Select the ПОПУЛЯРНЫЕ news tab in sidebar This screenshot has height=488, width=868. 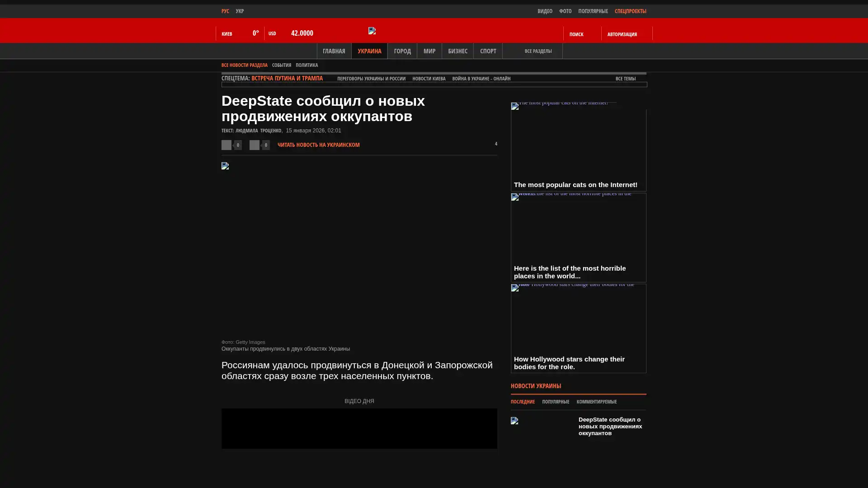tap(555, 402)
